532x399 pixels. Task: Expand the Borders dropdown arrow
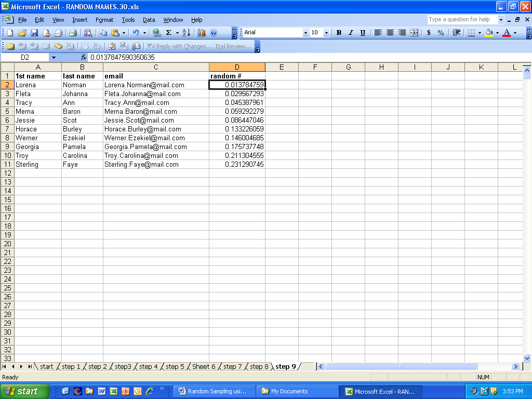coord(480,33)
